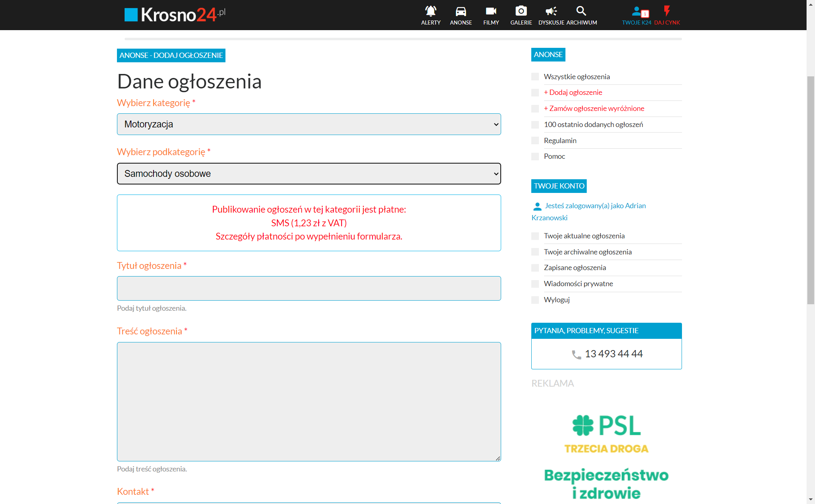815x504 pixels.
Task: Open Twoje aktualne ogłoszenia
Action: click(584, 236)
